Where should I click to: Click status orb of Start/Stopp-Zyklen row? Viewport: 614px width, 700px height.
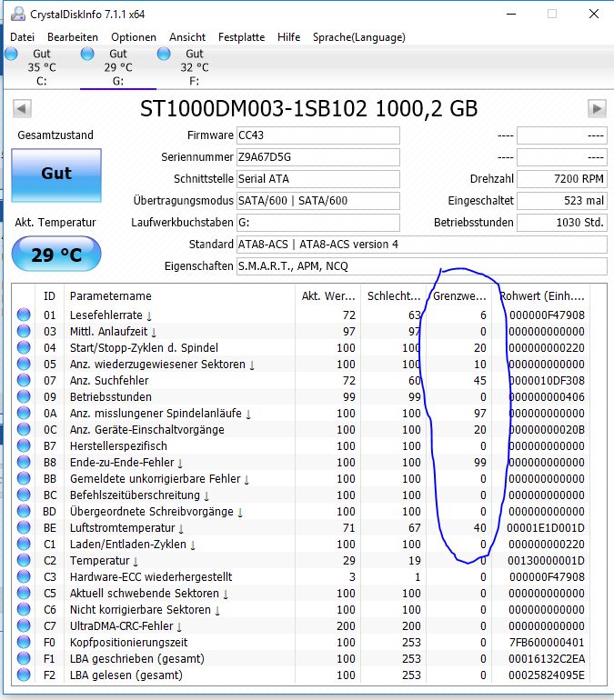click(24, 348)
